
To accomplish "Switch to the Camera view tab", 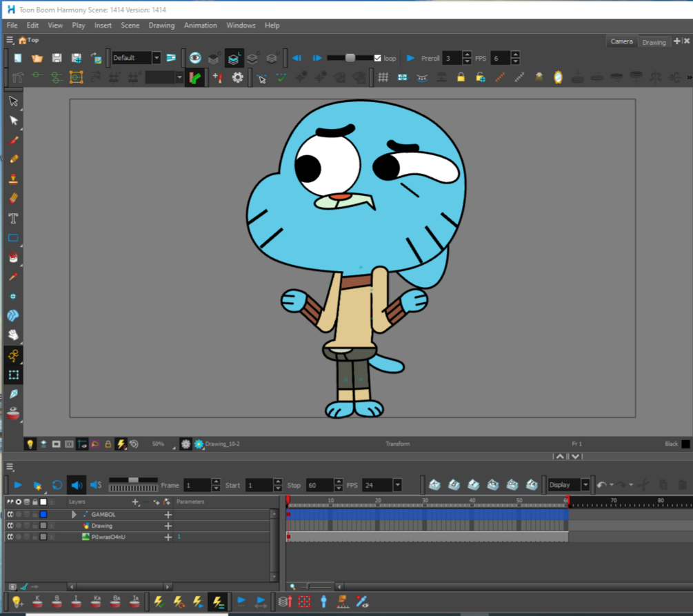I will pyautogui.click(x=621, y=41).
